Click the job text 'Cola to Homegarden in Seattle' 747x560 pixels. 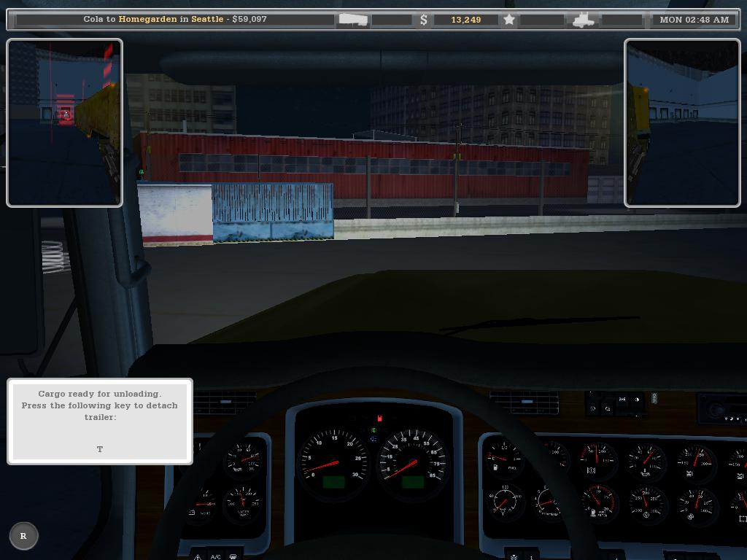[x=153, y=19]
